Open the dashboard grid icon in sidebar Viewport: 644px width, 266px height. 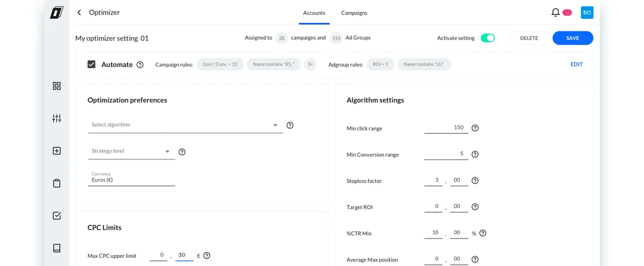[57, 86]
